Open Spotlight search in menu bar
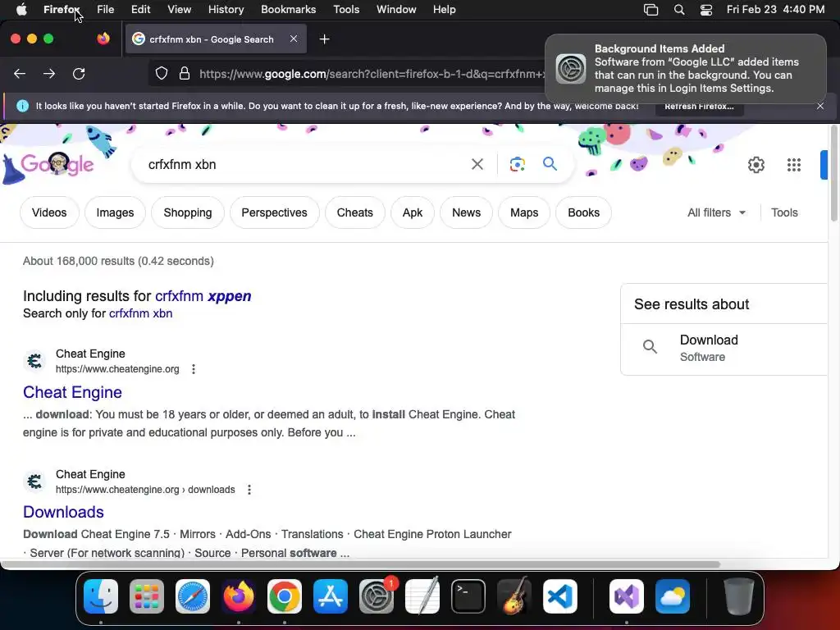 coord(678,10)
